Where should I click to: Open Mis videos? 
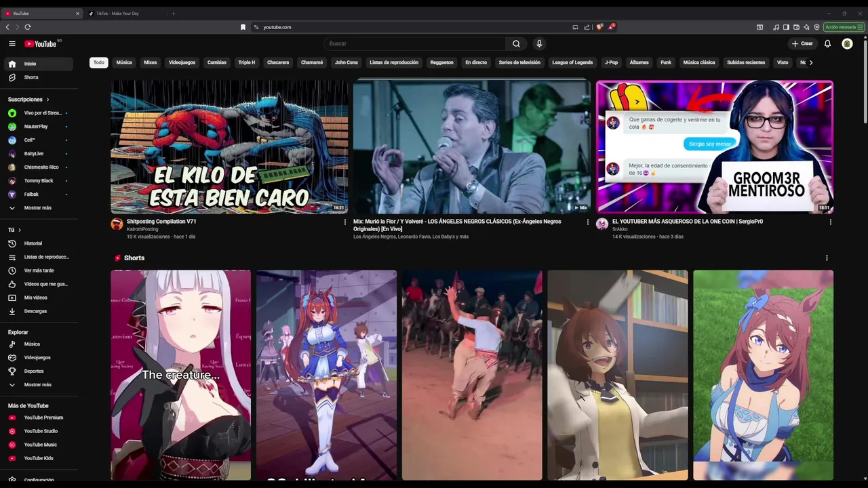(x=37, y=298)
